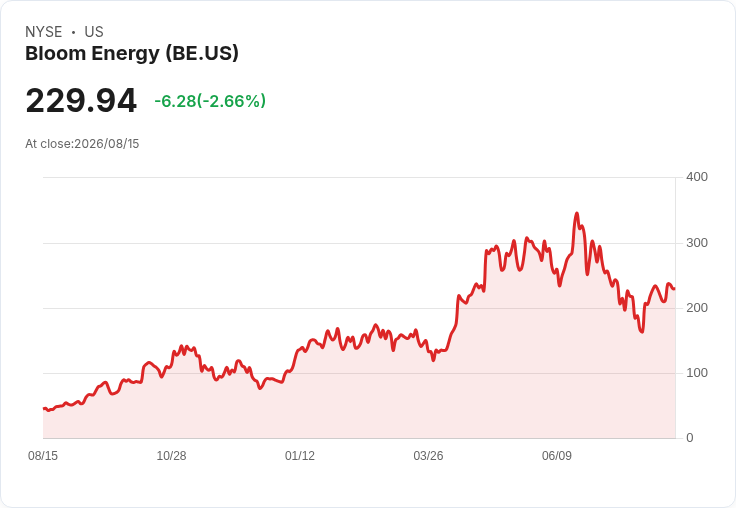Screen dimensions: 736x508
Task: Click the US market label
Action: coord(94,32)
